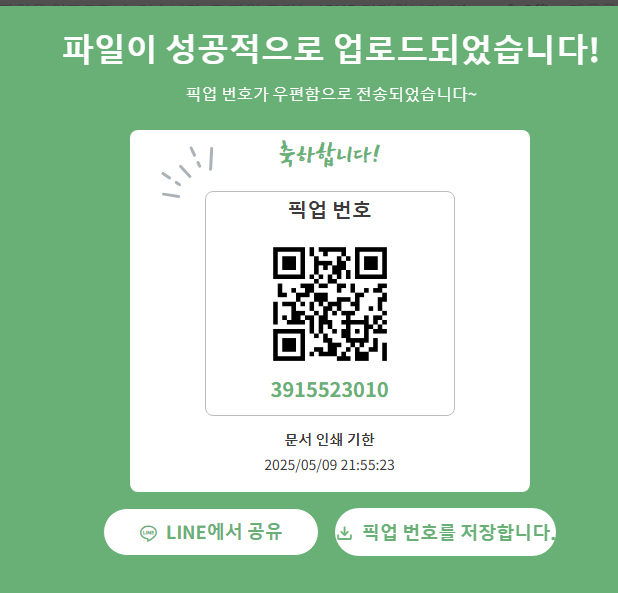Select the deadline 2025/05/09 21:55:23 text
The width and height of the screenshot is (618, 593).
pos(329,465)
